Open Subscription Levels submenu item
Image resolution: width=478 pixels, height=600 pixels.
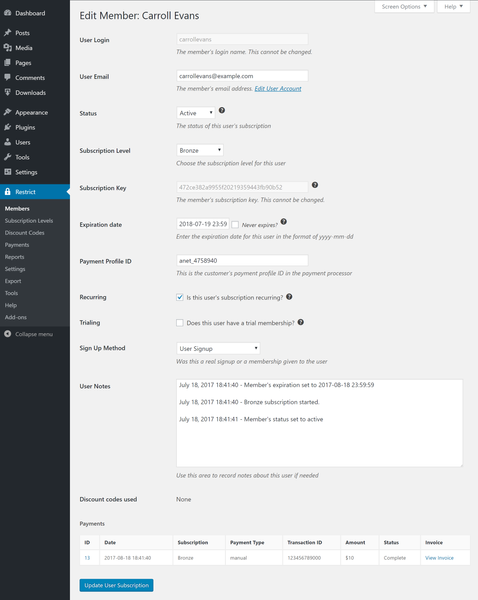pos(29,221)
